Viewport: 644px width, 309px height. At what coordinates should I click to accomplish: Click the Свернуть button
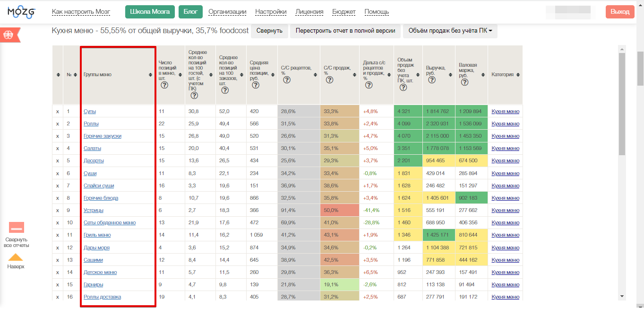pyautogui.click(x=269, y=31)
